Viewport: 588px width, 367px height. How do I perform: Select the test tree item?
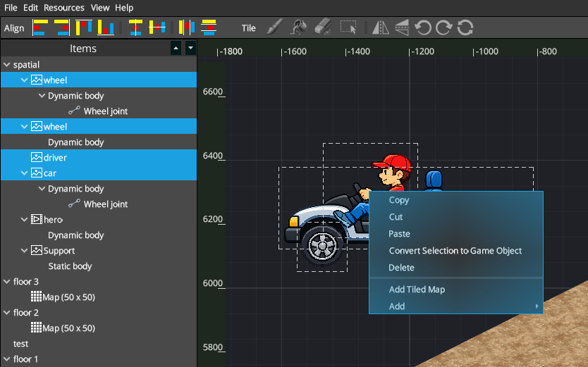[x=99, y=344]
